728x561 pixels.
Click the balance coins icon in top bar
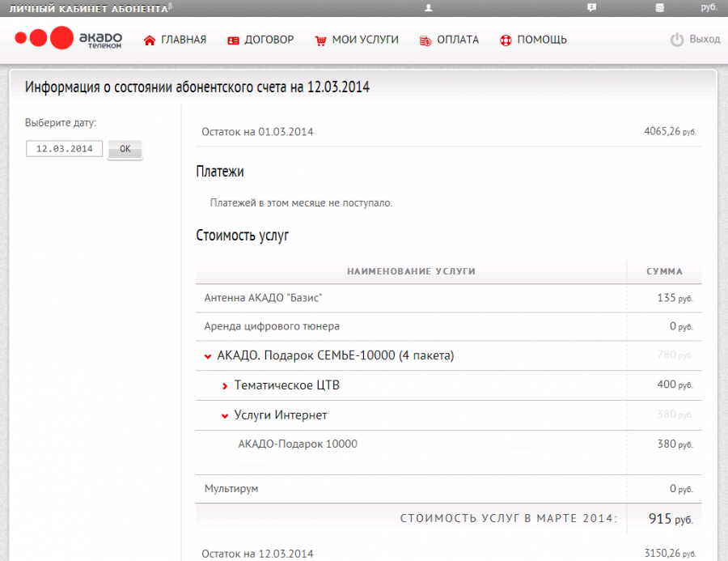pyautogui.click(x=660, y=7)
